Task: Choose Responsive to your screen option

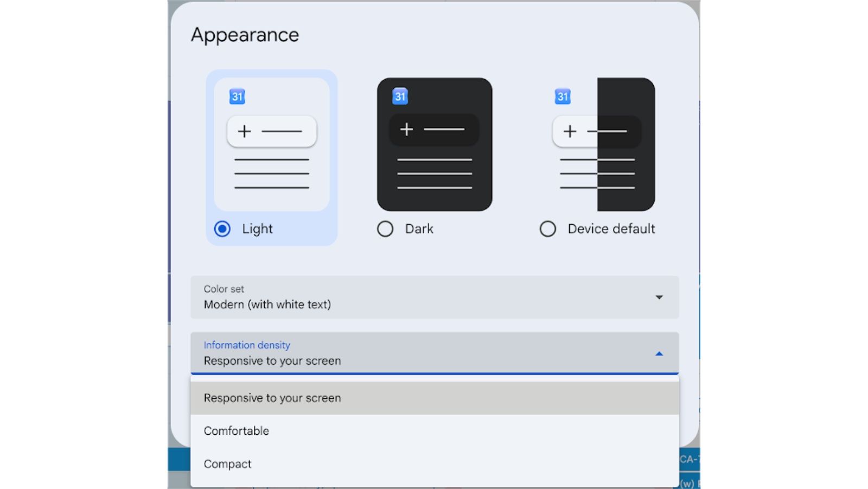Action: tap(435, 398)
